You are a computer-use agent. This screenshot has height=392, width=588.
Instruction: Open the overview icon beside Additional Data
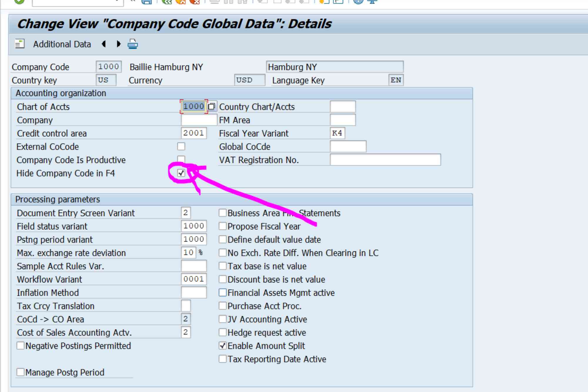pos(20,44)
